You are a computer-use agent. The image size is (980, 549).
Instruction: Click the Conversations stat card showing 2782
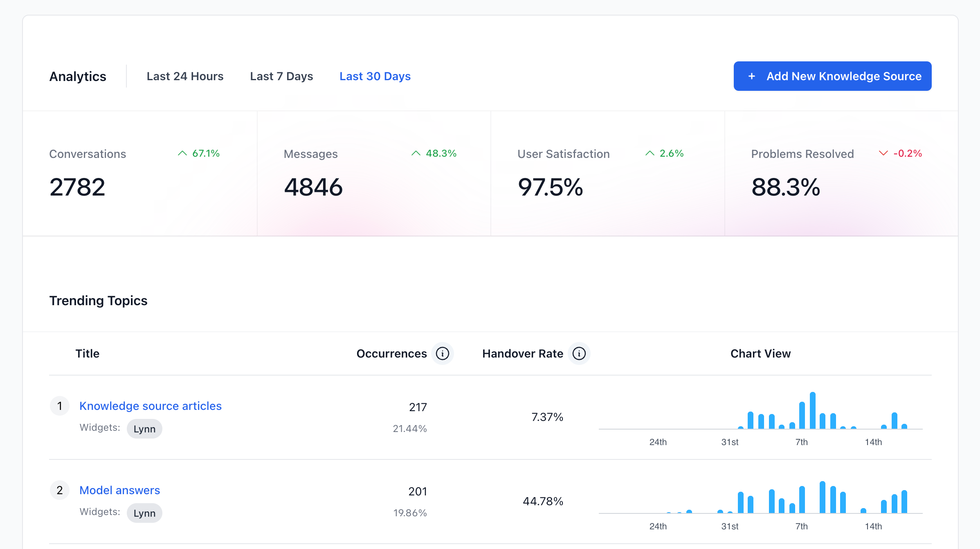click(139, 174)
